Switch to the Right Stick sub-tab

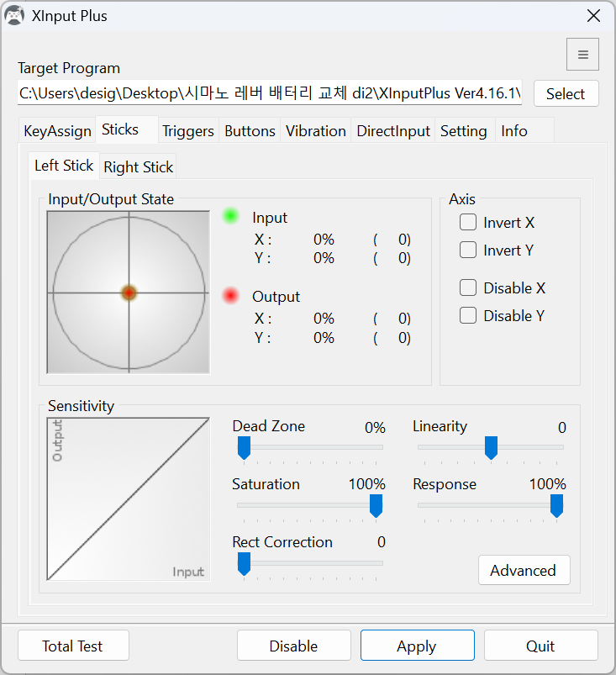(x=138, y=167)
